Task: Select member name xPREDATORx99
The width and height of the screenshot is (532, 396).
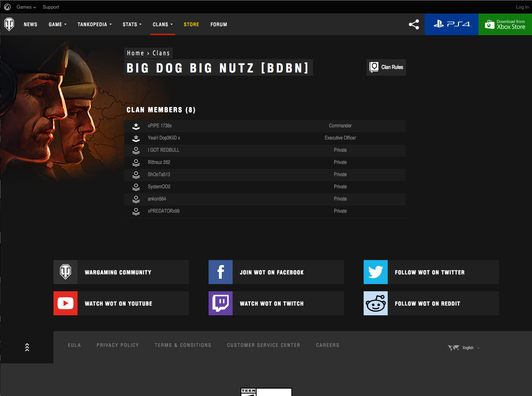Action: click(x=164, y=211)
